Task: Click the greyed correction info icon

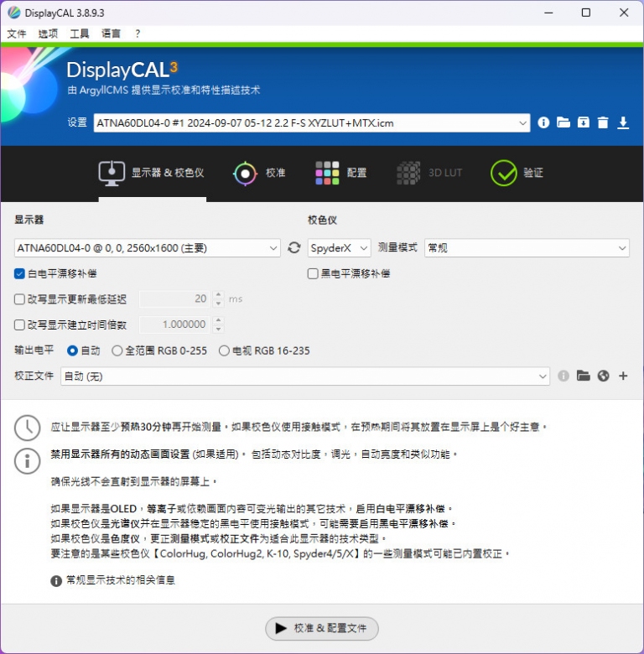Action: click(563, 376)
